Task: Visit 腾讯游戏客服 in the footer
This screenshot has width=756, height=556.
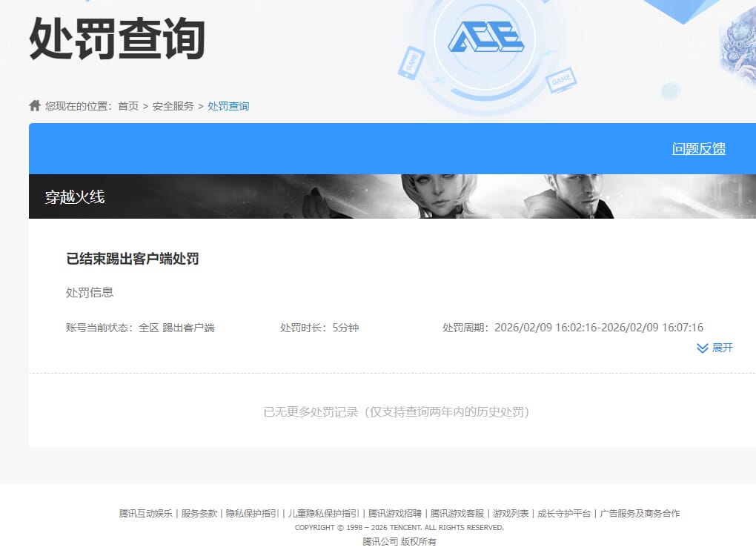Action: click(x=457, y=512)
